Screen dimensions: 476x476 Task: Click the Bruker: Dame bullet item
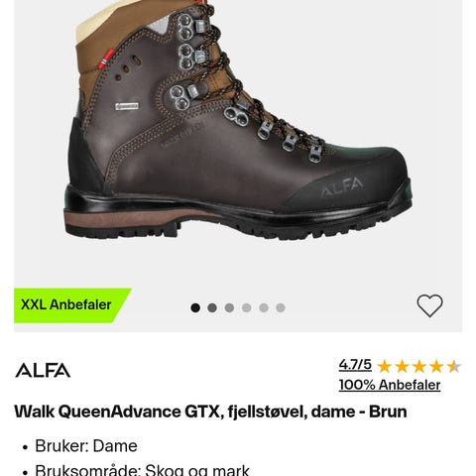(x=86, y=446)
